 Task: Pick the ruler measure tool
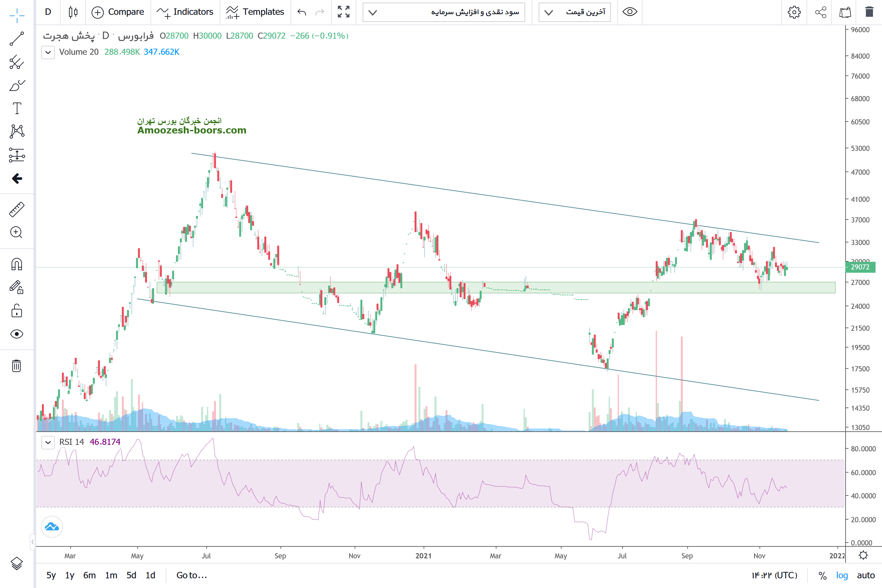(x=16, y=210)
